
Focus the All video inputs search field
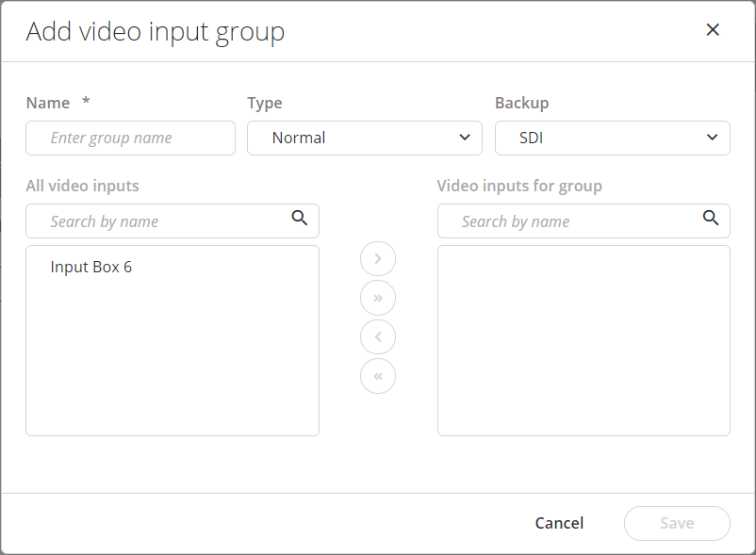160,221
